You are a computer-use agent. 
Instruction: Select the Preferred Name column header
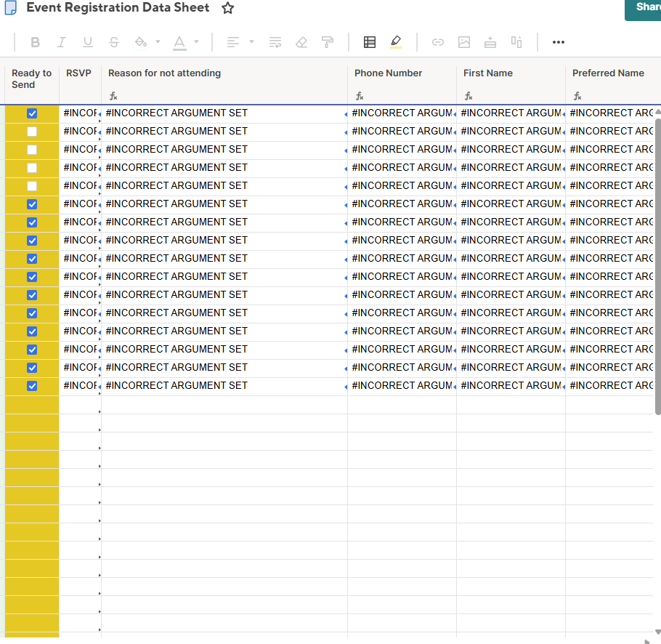(x=613, y=84)
